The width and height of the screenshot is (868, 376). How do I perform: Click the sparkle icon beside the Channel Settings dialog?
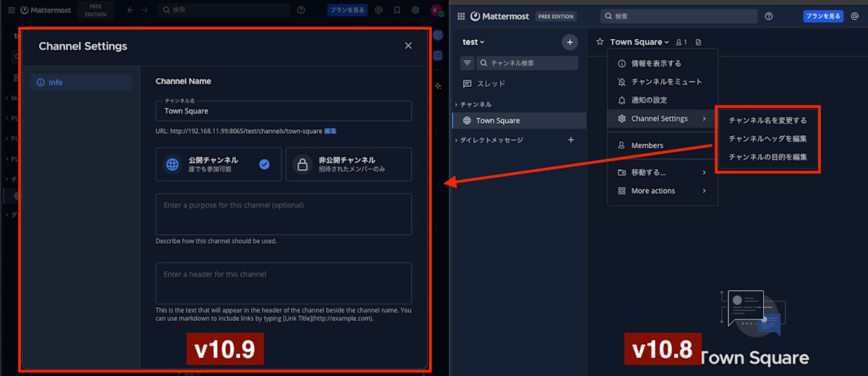click(x=438, y=85)
